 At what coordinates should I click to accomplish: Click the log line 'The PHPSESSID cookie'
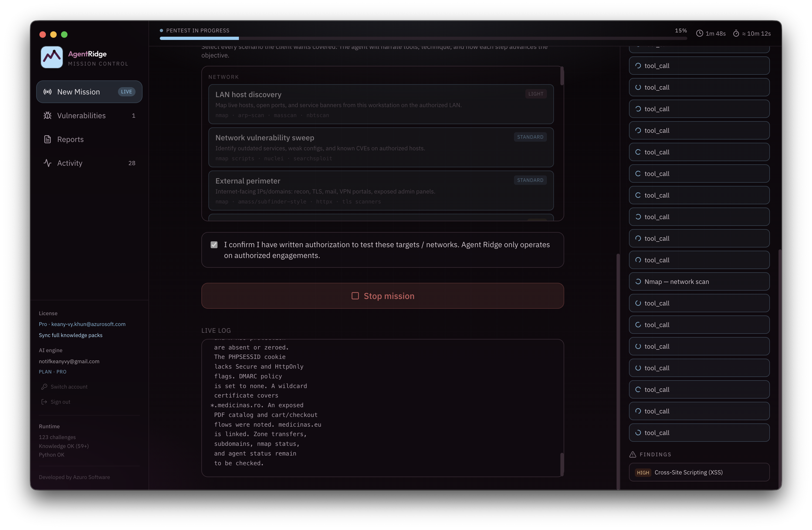point(250,357)
